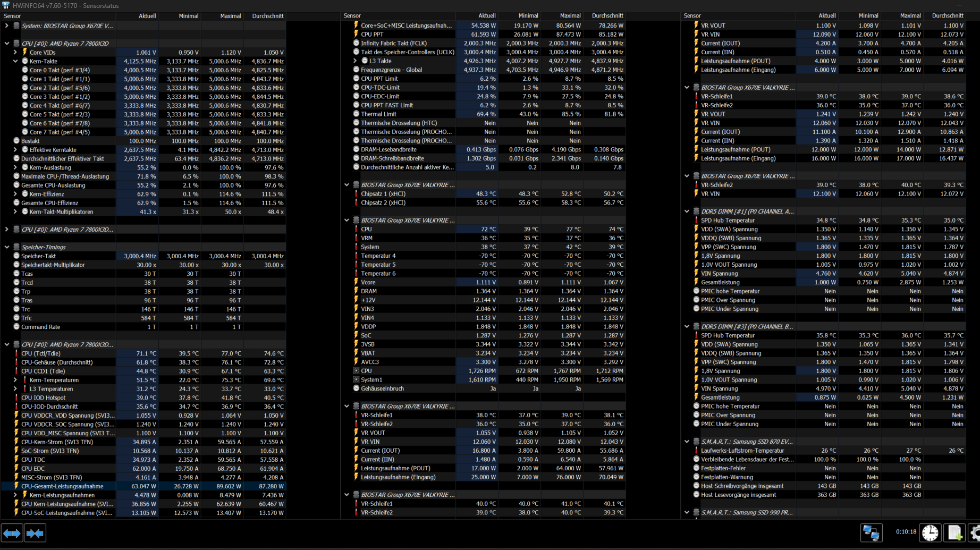The image size is (980, 550).
Task: Select the Frequenzgrenze - Global row
Action: click(483, 70)
